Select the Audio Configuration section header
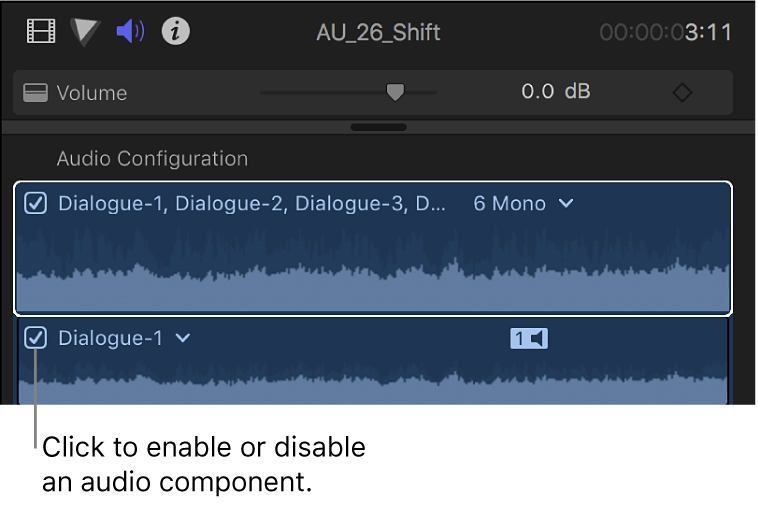 point(152,158)
